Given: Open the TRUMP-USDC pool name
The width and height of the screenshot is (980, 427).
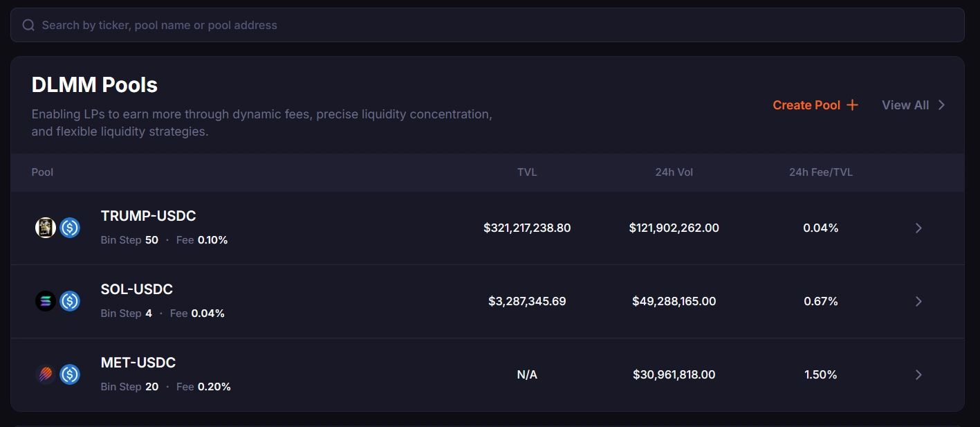Looking at the screenshot, I should (148, 216).
